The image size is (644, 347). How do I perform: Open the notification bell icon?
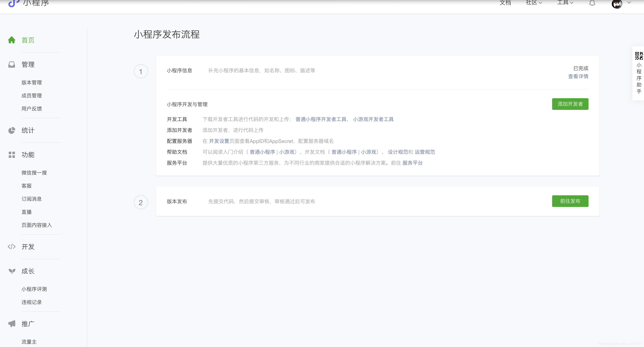[592, 3]
